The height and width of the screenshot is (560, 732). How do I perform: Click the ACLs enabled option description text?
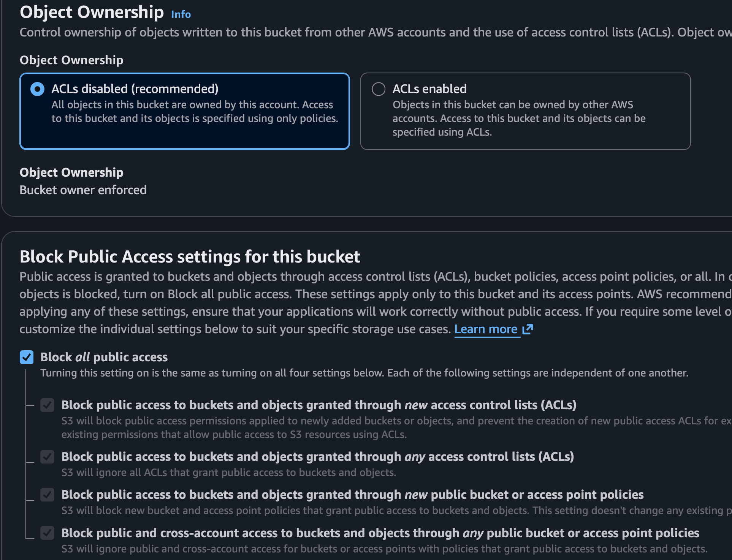click(x=519, y=119)
